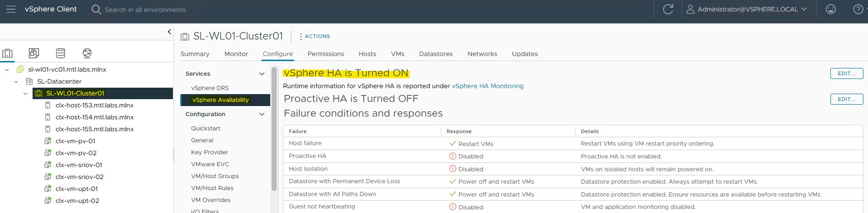Switch to the Datastores tab

point(436,54)
